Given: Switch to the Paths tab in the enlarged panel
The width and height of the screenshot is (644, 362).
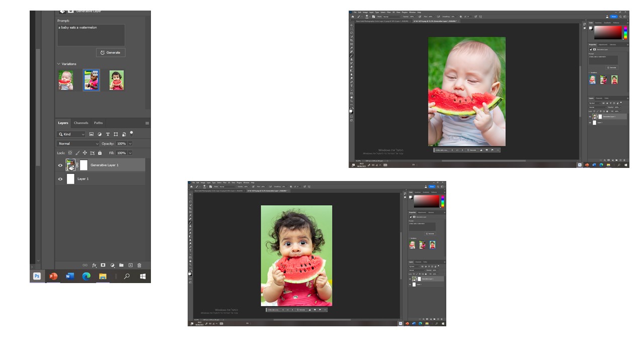Looking at the screenshot, I should click(x=98, y=123).
